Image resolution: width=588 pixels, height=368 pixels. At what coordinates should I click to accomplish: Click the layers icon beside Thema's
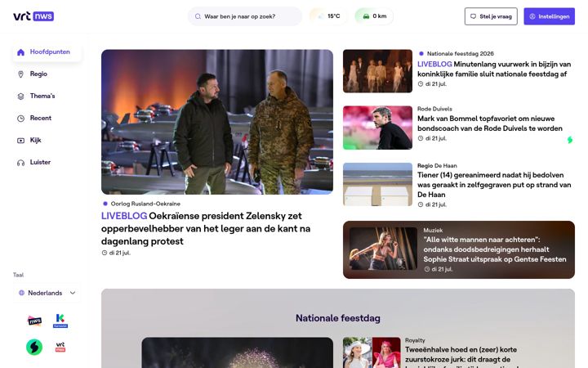tap(20, 96)
